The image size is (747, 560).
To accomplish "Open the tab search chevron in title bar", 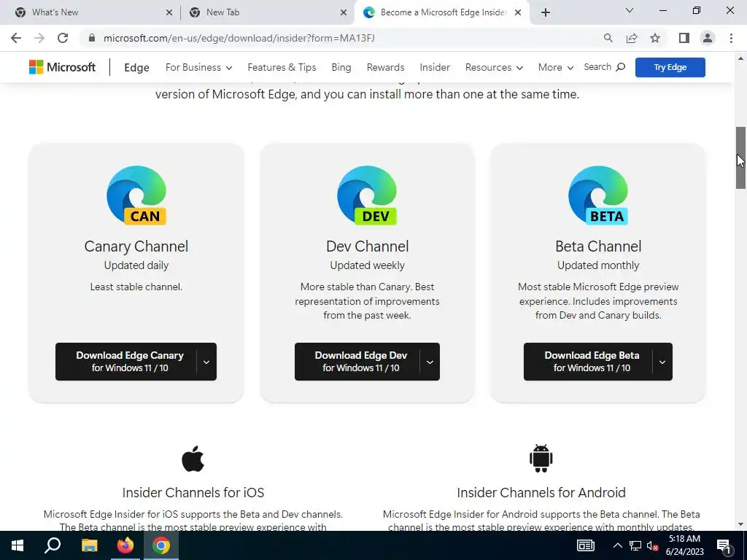I will point(630,10).
